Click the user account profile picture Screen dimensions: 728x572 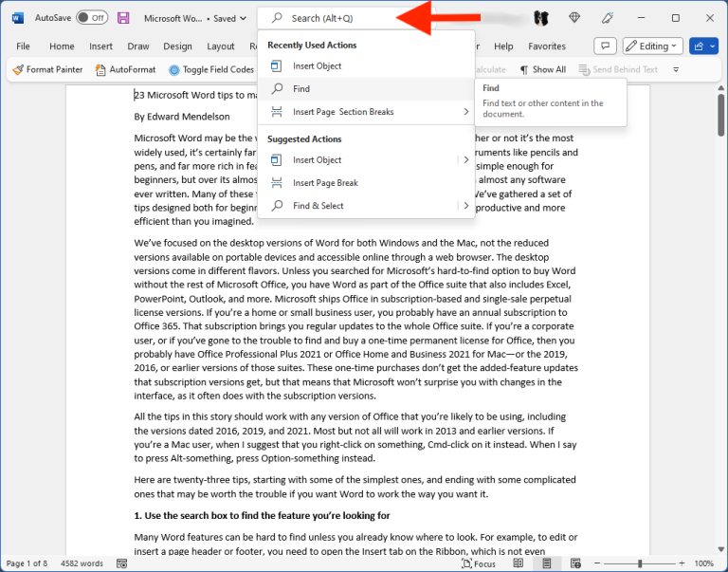[541, 18]
